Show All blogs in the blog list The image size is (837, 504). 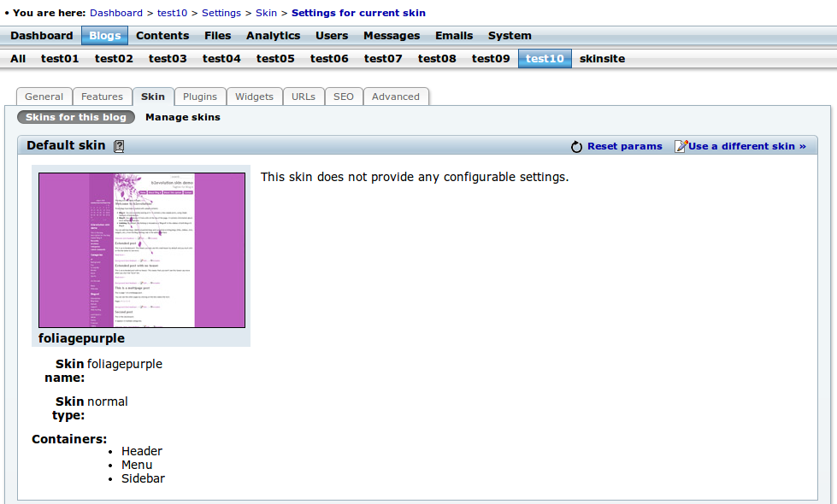click(18, 59)
